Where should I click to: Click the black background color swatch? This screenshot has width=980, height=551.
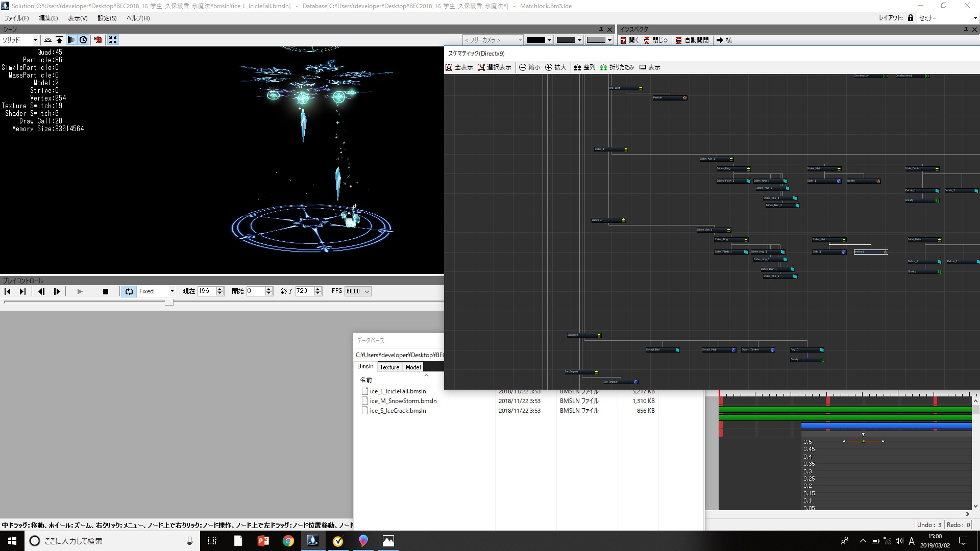pyautogui.click(x=535, y=40)
